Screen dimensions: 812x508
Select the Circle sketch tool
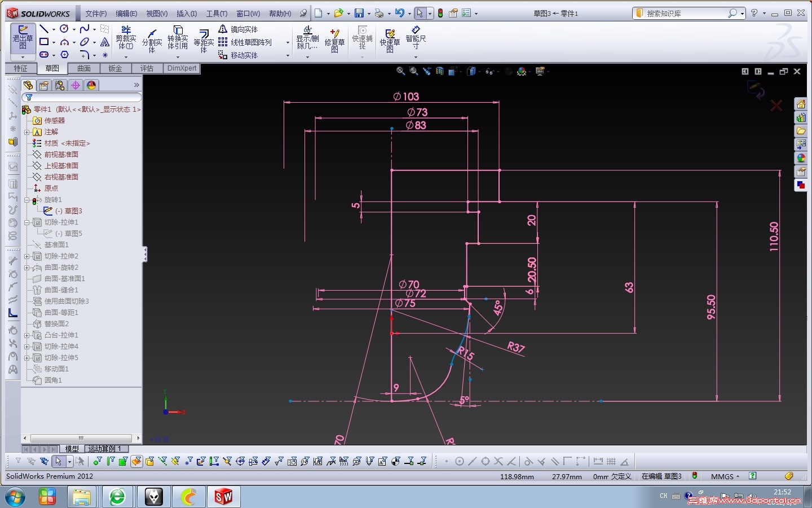[x=64, y=29]
